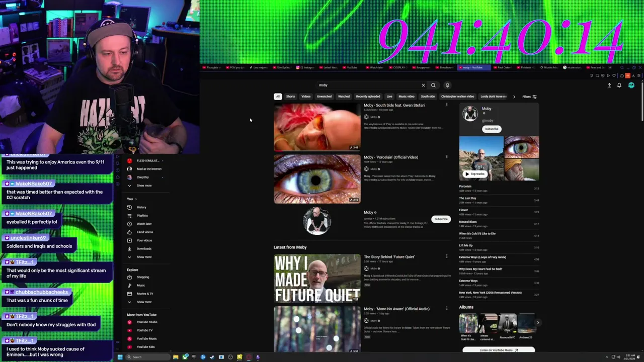Subscribe to Moby in the side card
Screen dimensions: 644x362
[492, 129]
